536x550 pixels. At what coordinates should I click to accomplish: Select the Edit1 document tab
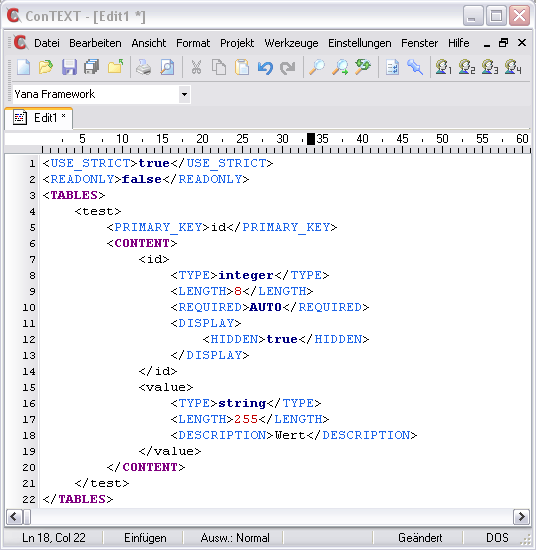[x=39, y=118]
